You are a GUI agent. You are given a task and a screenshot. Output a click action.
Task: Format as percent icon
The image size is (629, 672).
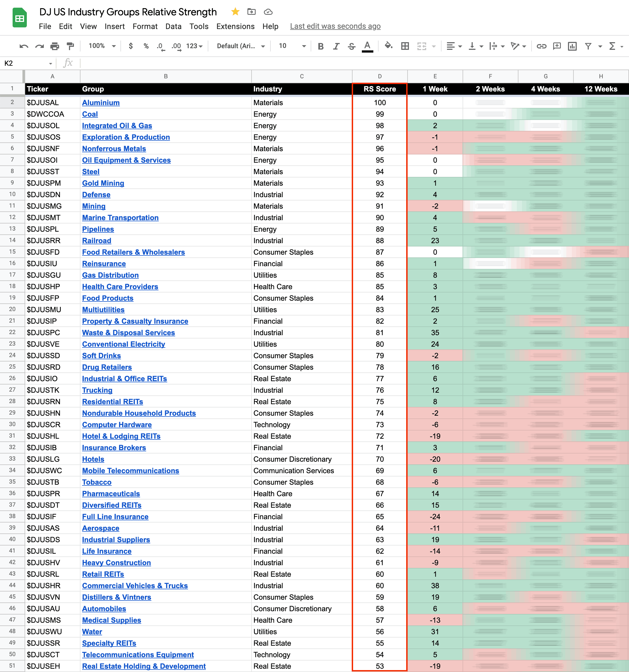(146, 46)
